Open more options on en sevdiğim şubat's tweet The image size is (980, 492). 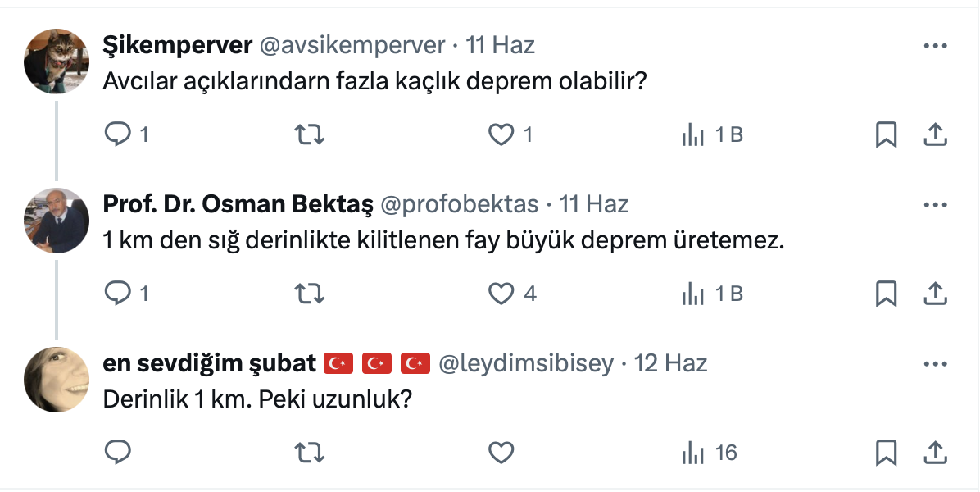[935, 363]
